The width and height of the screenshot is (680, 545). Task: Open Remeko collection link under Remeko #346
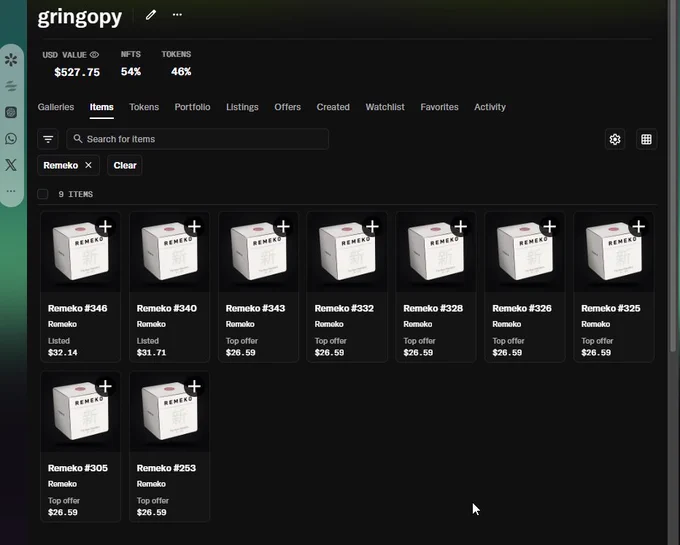[62, 324]
